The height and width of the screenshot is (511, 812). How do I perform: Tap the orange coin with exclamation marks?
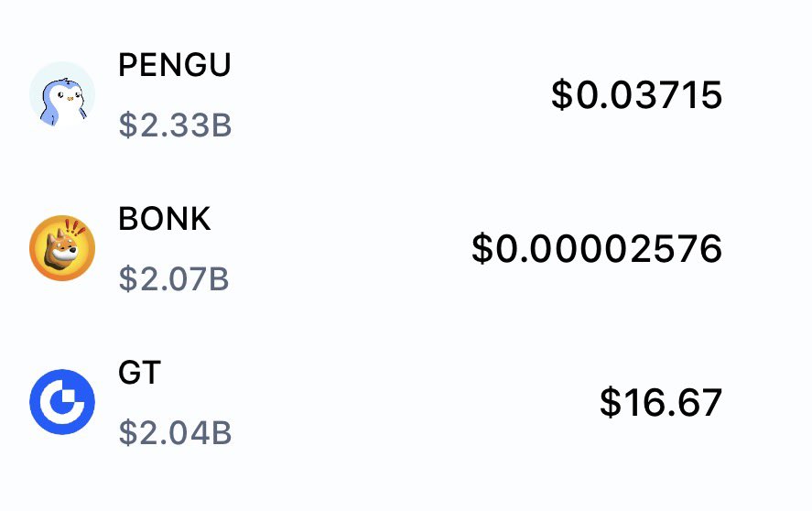[x=62, y=248]
